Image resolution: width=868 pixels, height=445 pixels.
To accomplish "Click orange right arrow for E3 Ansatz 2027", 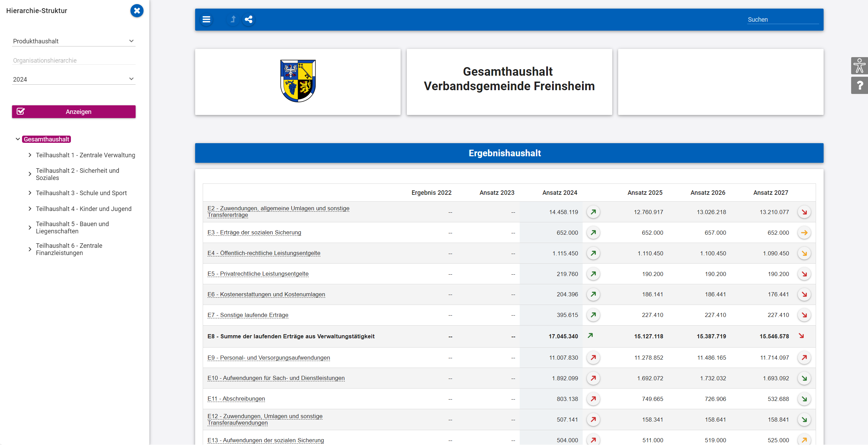I will pyautogui.click(x=804, y=233).
